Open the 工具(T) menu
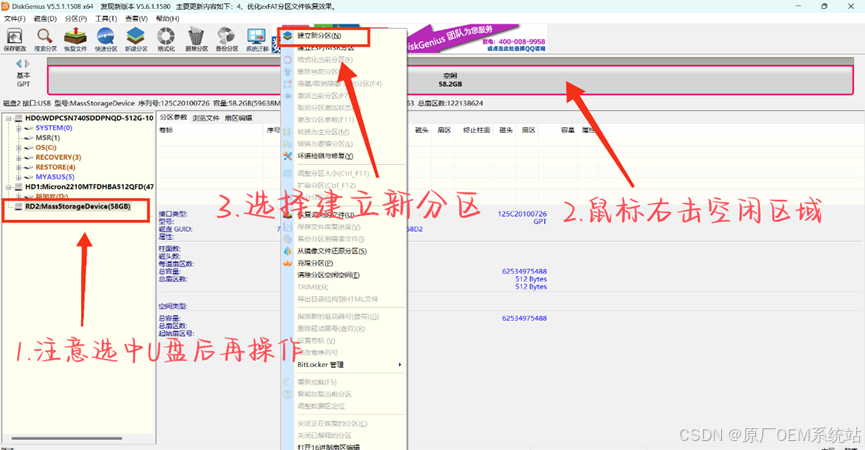 tap(106, 19)
